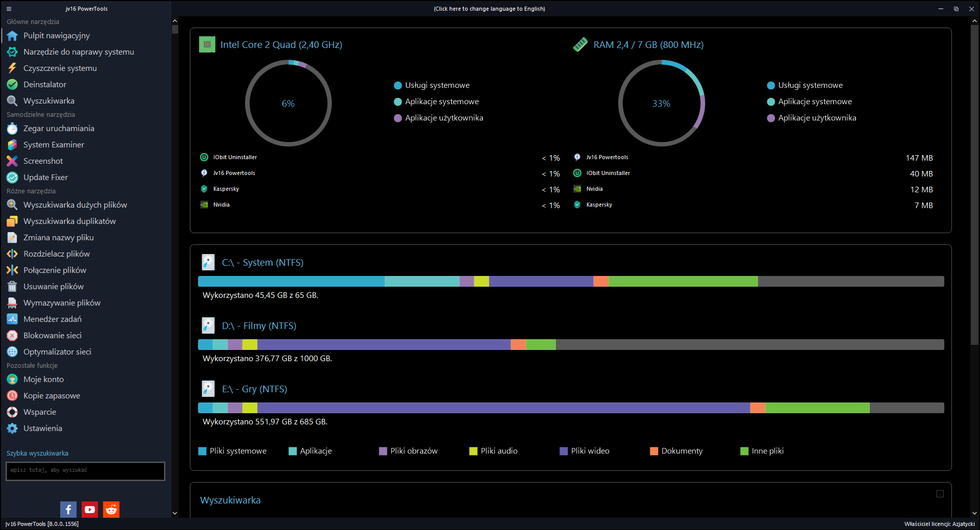Open the D:\ - Filmy (NTFS) drive link
Screen dimensions: 980x530
(259, 326)
